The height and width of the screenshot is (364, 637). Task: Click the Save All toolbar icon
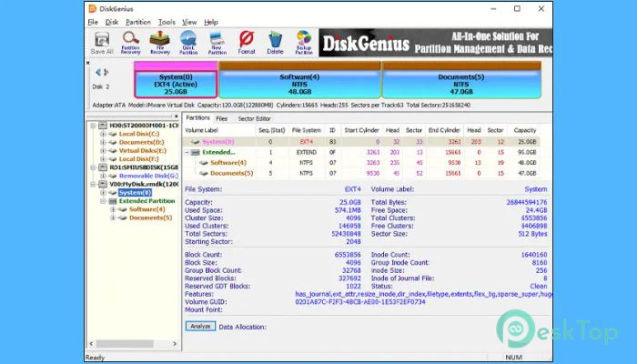[x=102, y=43]
